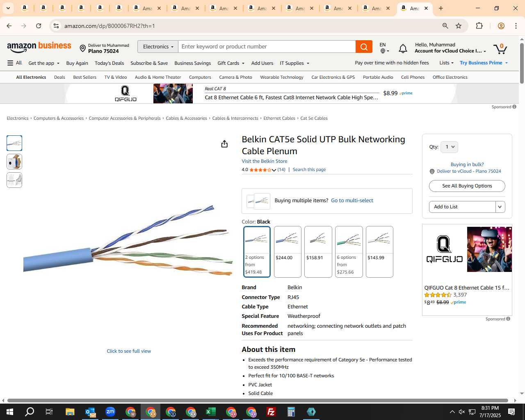The height and width of the screenshot is (420, 525).
Task: Open the Windows Start menu
Action: [x=9, y=412]
